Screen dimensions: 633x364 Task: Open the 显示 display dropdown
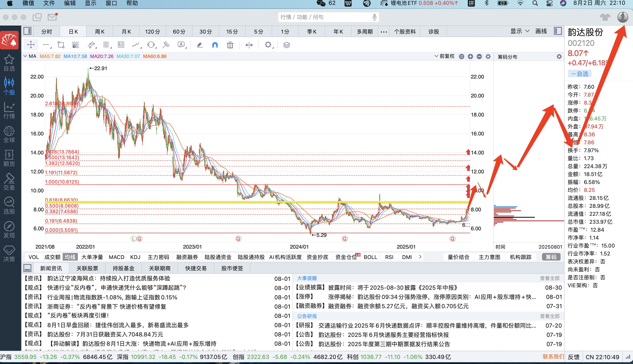[520, 31]
